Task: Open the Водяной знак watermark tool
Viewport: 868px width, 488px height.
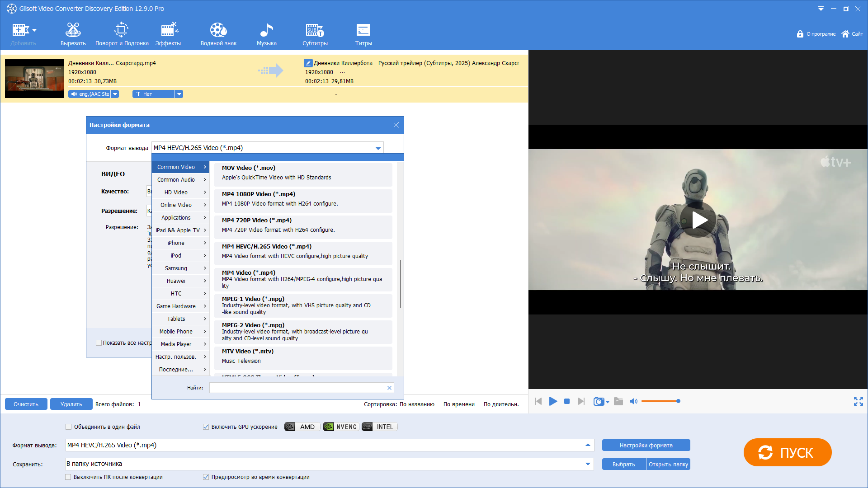Action: (218, 34)
